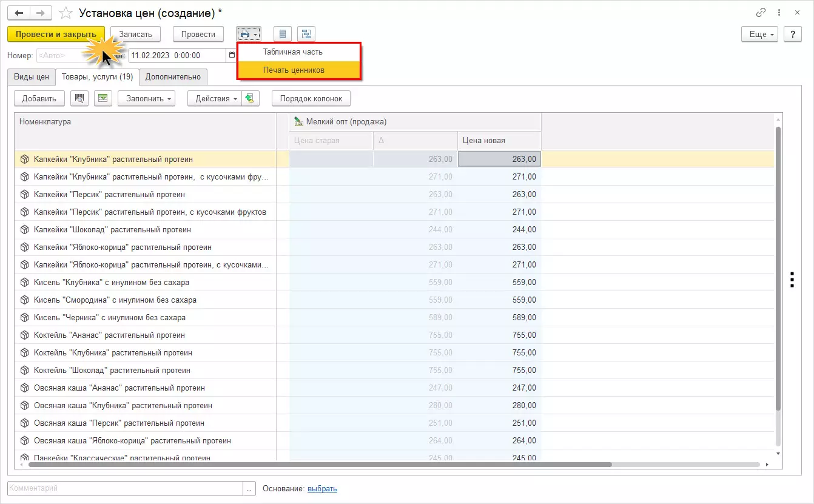Viewport: 814px width, 504px height.
Task: Choose Печать ценников from print menu
Action: (294, 70)
